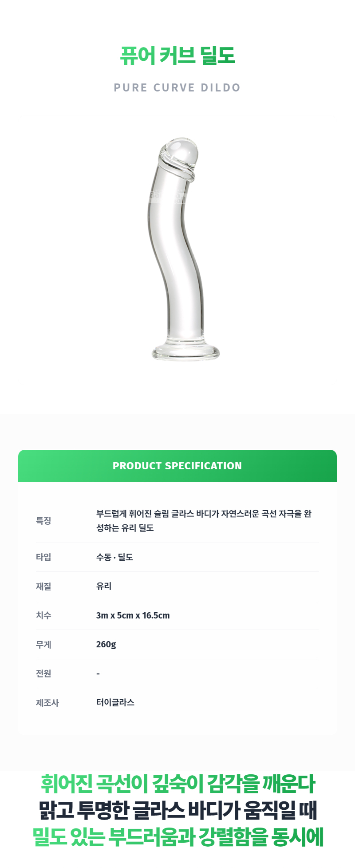Image resolution: width=355 pixels, height=868 pixels.
Task: Click the 치수 row label
Action: point(43,615)
